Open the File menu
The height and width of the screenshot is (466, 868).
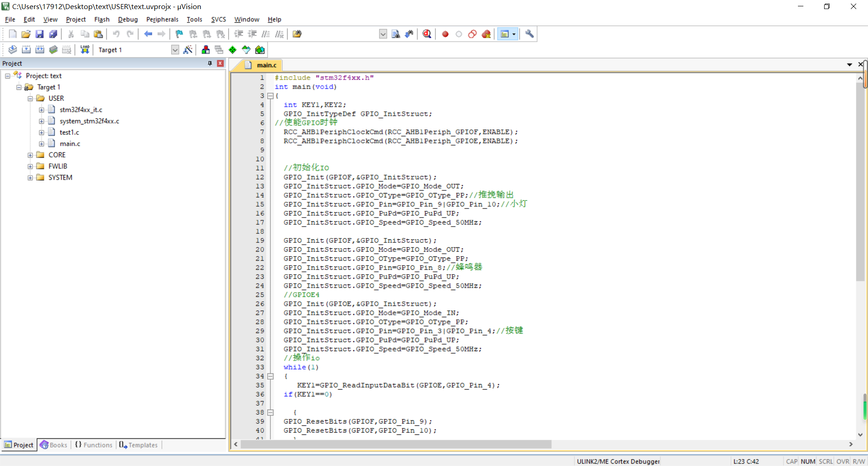click(10, 19)
